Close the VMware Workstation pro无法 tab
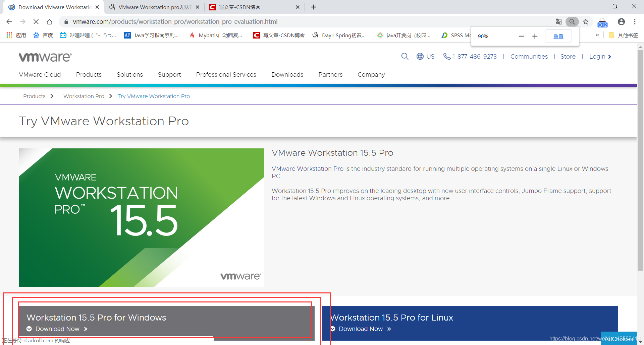The width and height of the screenshot is (644, 345). click(197, 7)
